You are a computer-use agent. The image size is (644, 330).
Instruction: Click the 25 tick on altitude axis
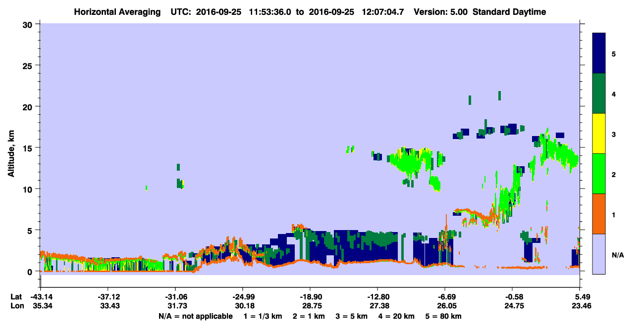point(29,65)
